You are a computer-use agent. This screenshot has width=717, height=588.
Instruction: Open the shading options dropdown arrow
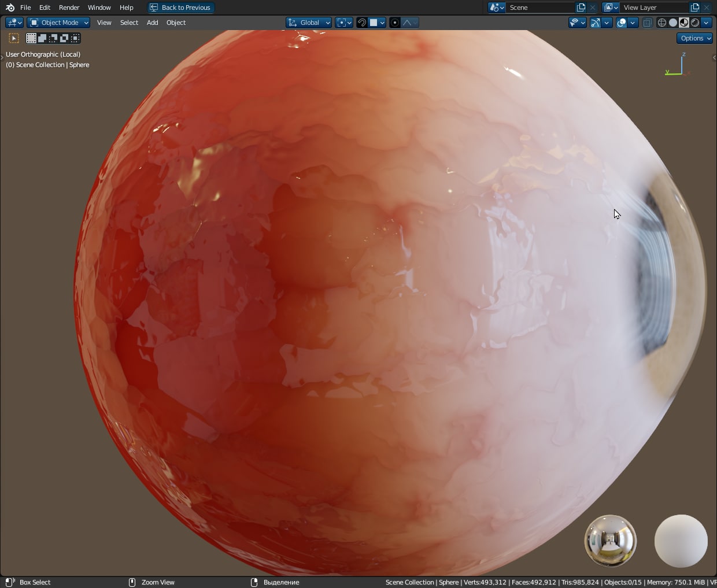point(707,23)
